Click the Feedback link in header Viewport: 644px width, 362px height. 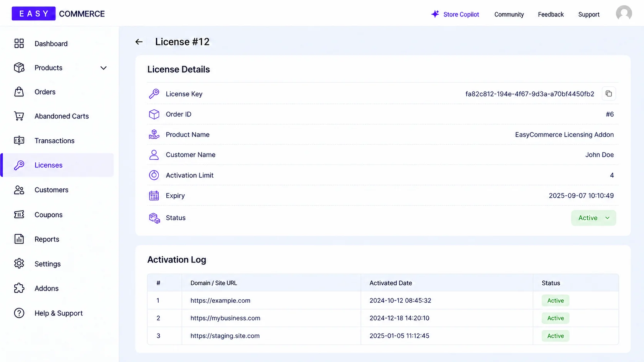[x=551, y=15]
